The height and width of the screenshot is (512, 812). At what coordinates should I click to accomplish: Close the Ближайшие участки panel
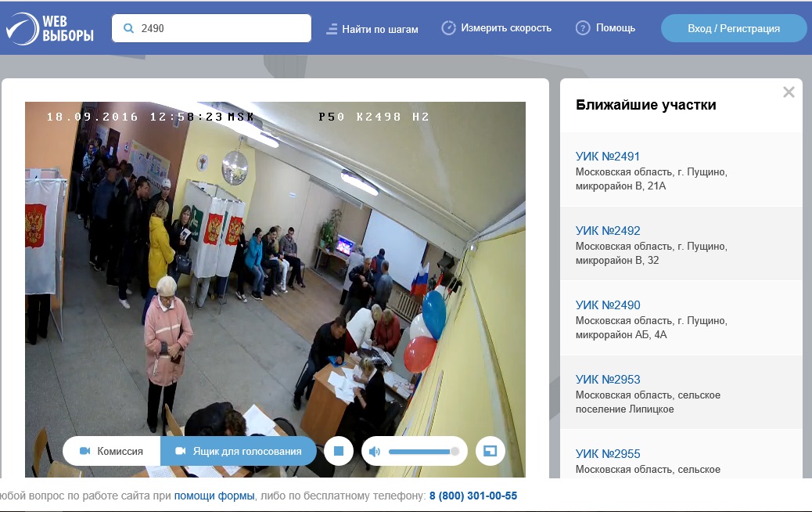pos(789,92)
